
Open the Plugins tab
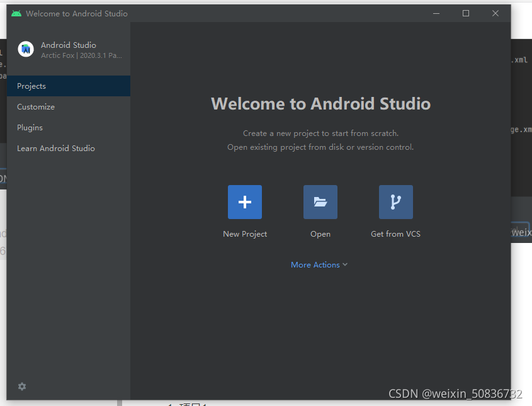pyautogui.click(x=69, y=128)
